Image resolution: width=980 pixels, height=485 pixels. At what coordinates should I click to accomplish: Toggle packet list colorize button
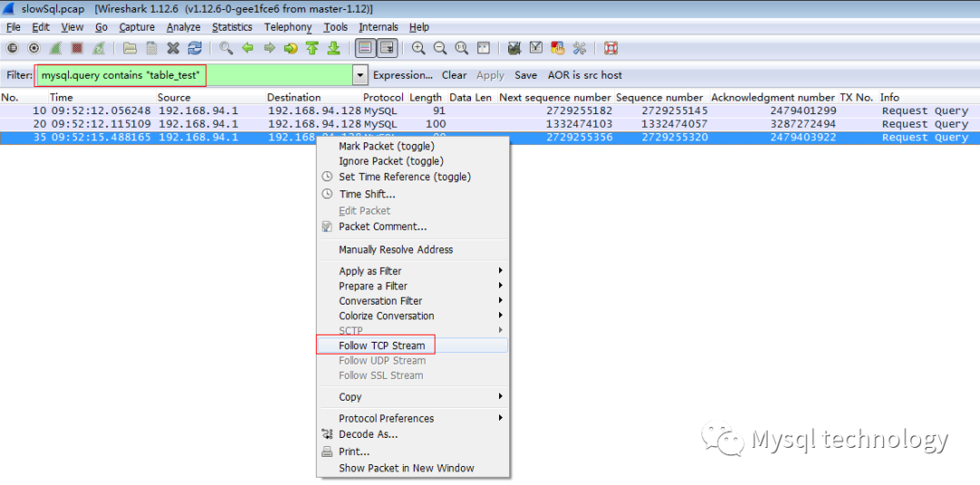tap(365, 48)
